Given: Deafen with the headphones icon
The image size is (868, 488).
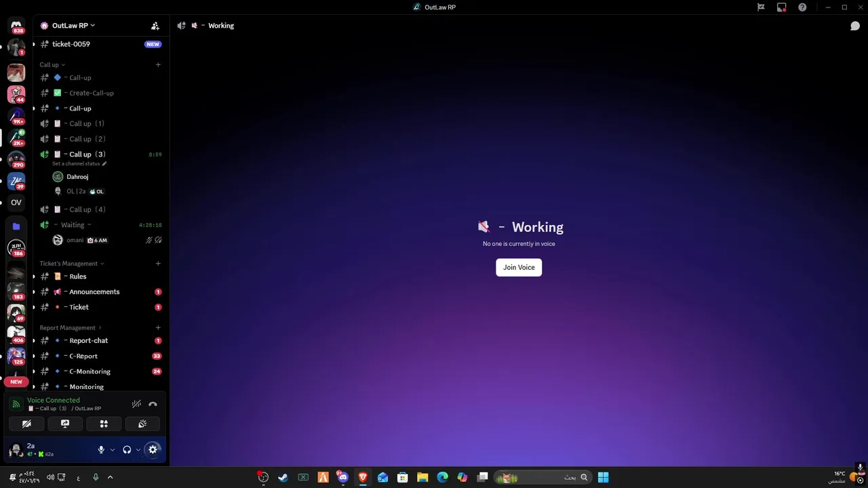Looking at the screenshot, I should [127, 449].
